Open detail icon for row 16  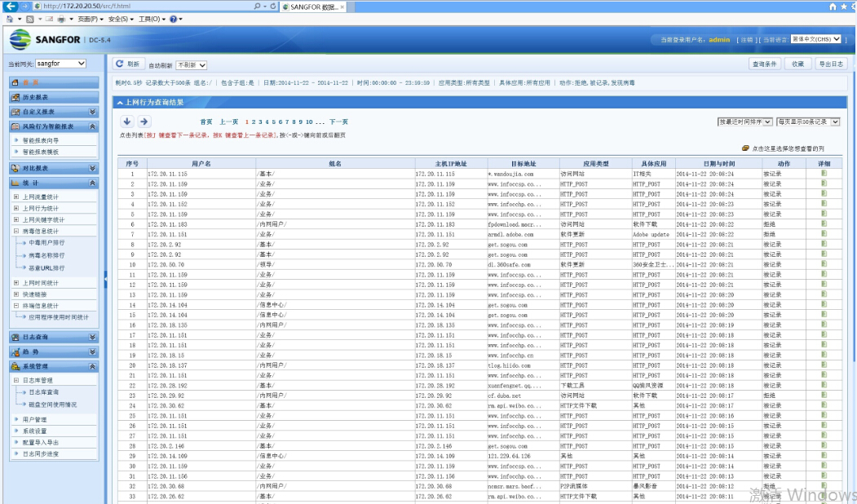click(x=824, y=325)
